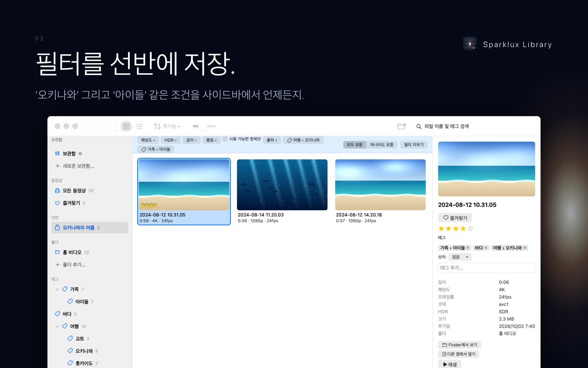Click the add folder icon in toolbar
The image size is (588, 368).
pos(402,126)
